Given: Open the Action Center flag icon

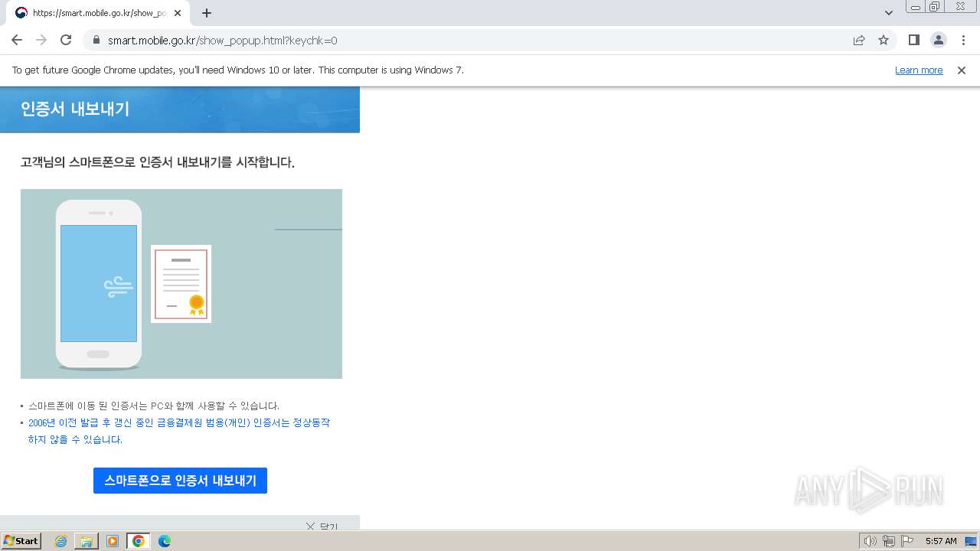Looking at the screenshot, I should [x=907, y=541].
